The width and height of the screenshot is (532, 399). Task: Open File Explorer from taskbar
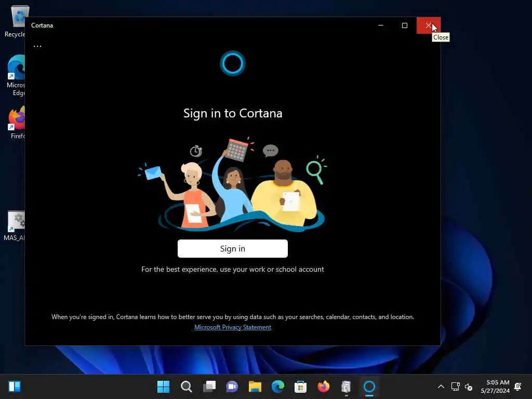pyautogui.click(x=255, y=387)
